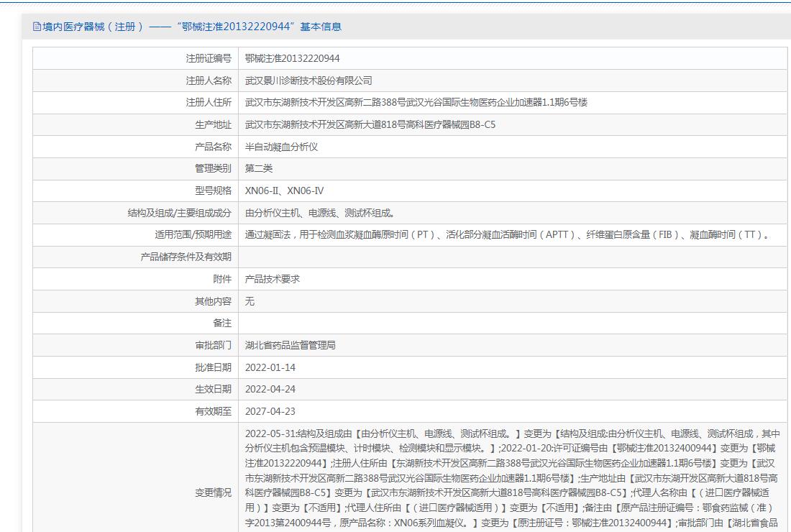Click the 生产地址 address ending in B8-C5
This screenshot has width=791, height=532.
pyautogui.click(x=370, y=124)
